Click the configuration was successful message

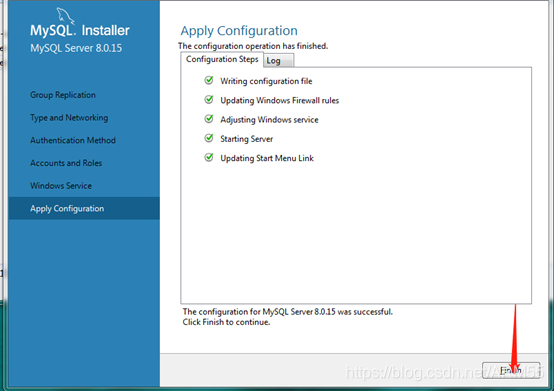pyautogui.click(x=288, y=312)
